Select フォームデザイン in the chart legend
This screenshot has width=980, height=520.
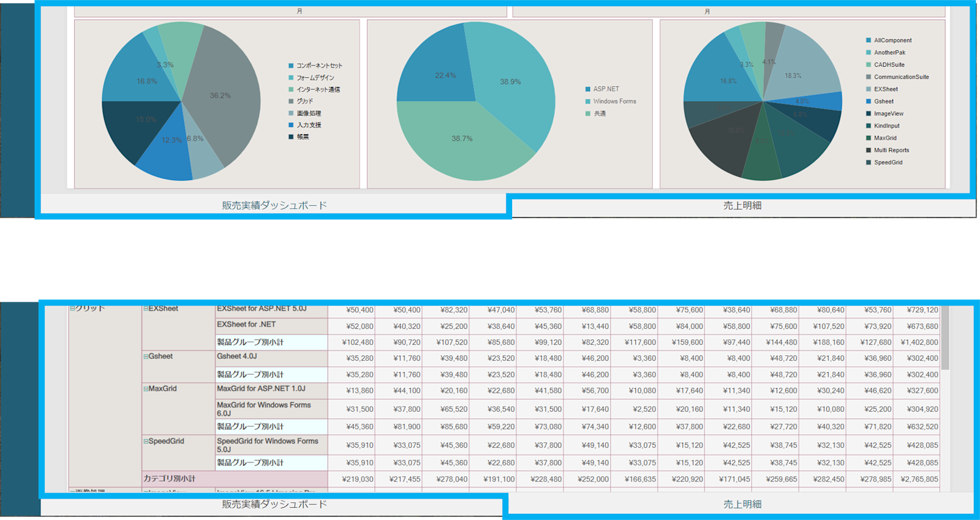[x=311, y=78]
